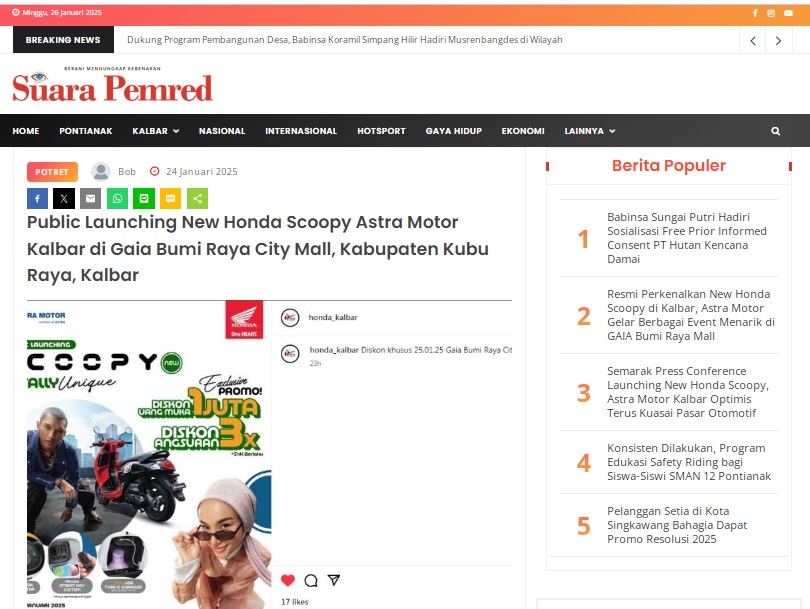Viewport: 810px width, 609px height.
Task: Click the Suara Pemred logo
Action: click(x=112, y=85)
